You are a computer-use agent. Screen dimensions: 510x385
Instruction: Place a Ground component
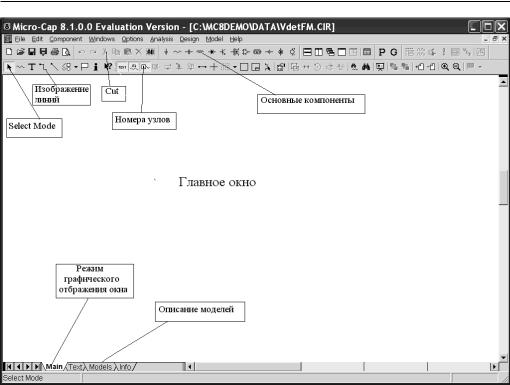tap(166, 52)
